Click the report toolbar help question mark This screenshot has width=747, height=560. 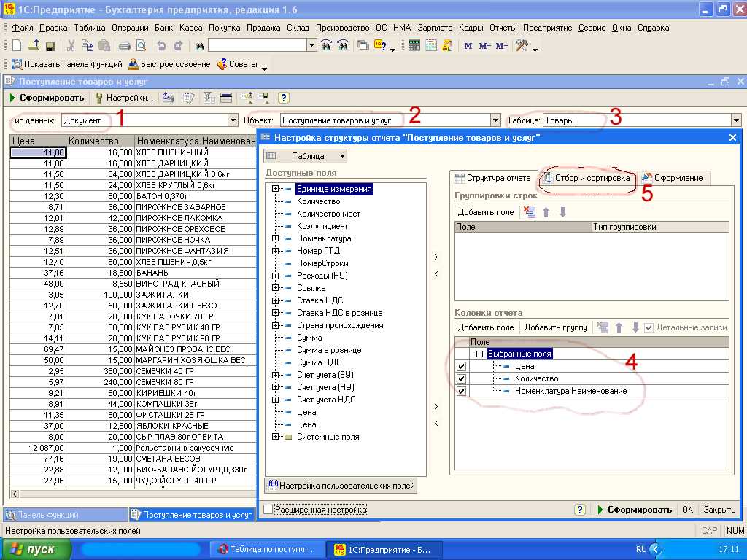(x=283, y=98)
